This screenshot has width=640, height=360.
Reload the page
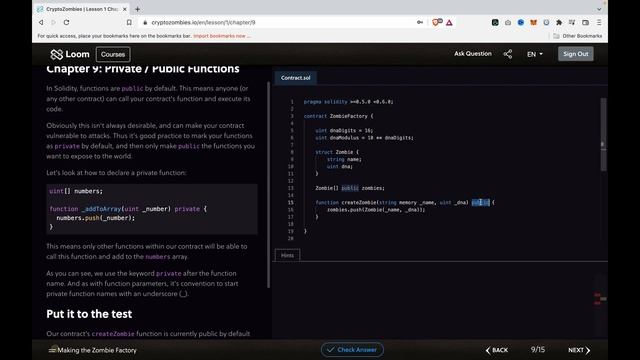coord(66,22)
